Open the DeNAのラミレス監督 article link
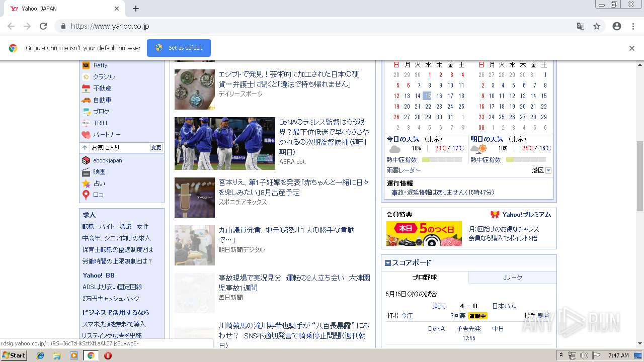 pyautogui.click(x=325, y=137)
